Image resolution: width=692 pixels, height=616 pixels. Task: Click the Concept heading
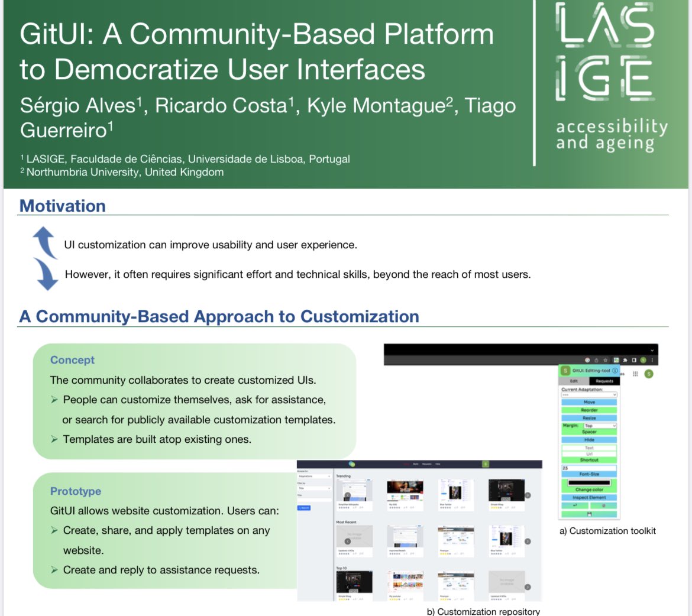pyautogui.click(x=72, y=359)
